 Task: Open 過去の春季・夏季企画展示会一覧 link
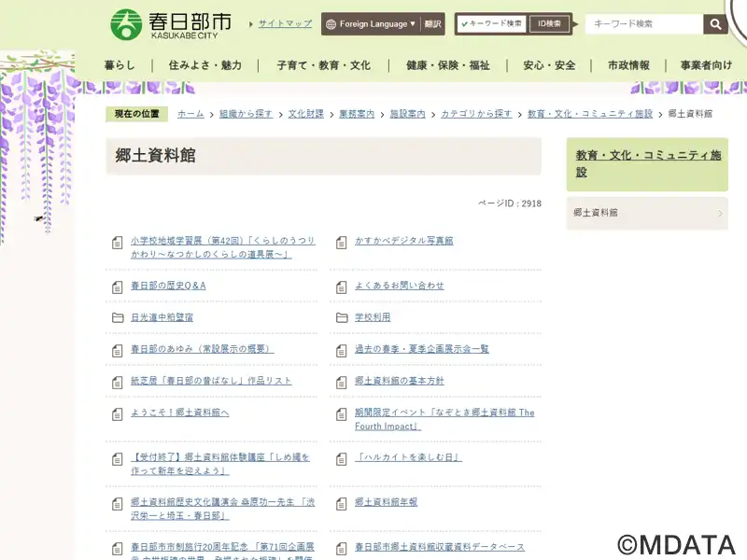[422, 349]
